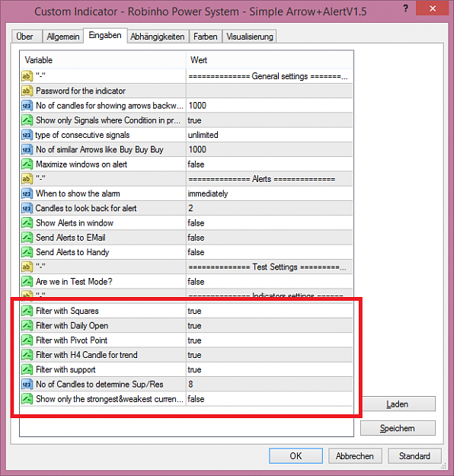Image resolution: width=457 pixels, height=476 pixels.
Task: Reset values with the Standard button
Action: [x=414, y=456]
